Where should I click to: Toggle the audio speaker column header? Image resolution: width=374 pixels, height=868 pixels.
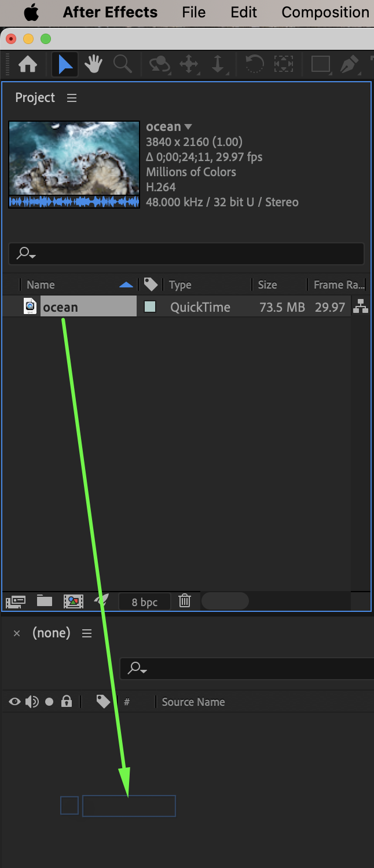(32, 702)
